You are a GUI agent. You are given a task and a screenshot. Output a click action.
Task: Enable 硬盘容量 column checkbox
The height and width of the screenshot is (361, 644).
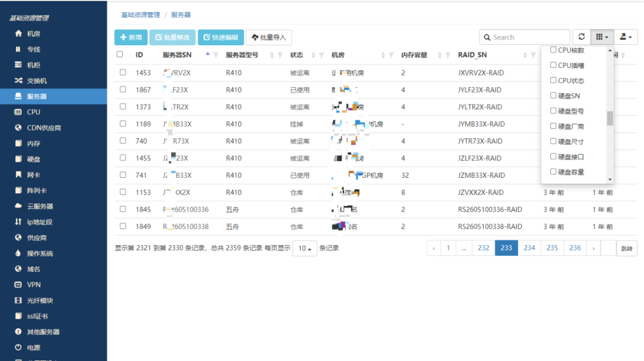pos(553,171)
